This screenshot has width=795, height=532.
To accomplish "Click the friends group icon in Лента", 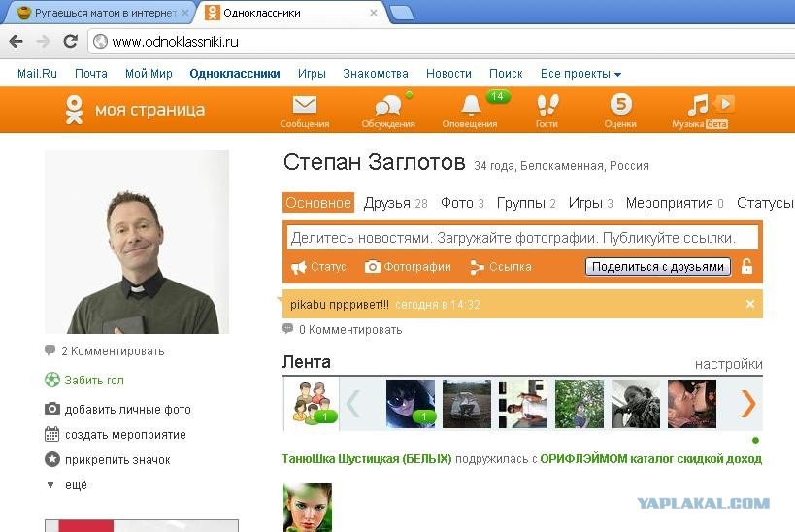I will tap(311, 403).
